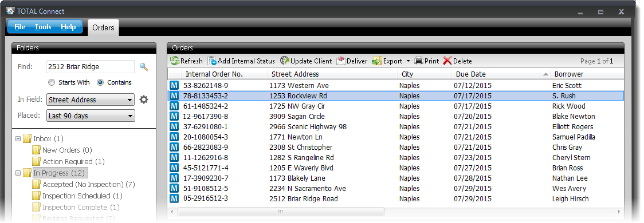Select Inspection Complete (1) folder
The image size is (644, 223).
[81, 208]
